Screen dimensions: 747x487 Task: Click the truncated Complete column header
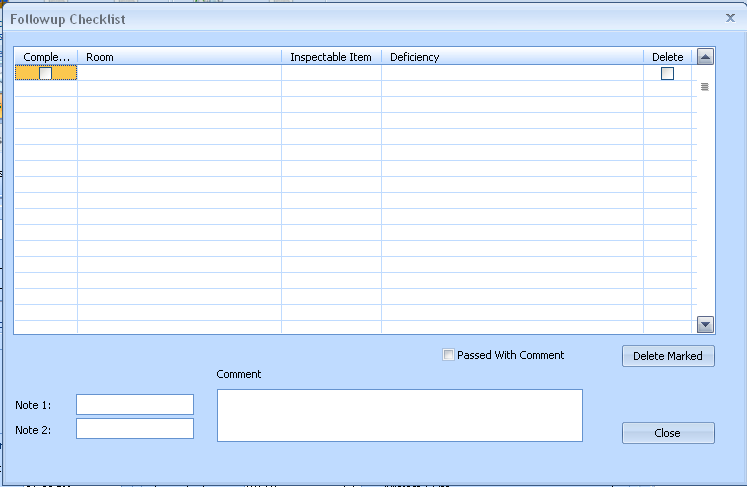tap(46, 57)
